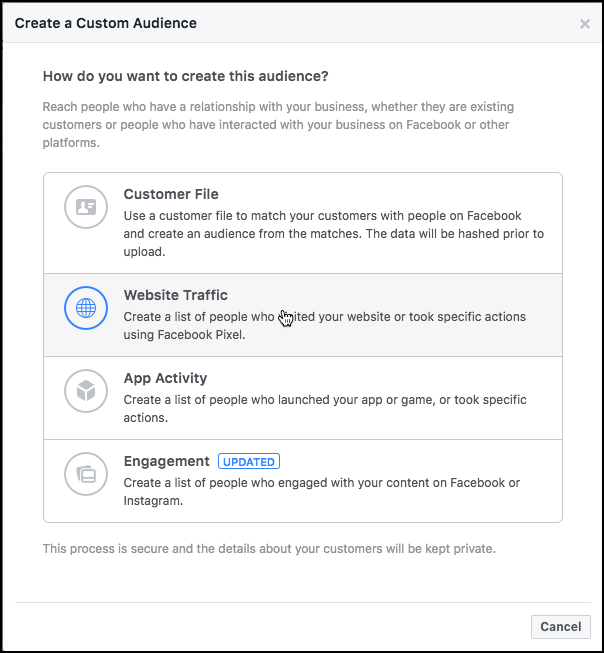The image size is (604, 653).
Task: Click the 'Reach people who have a relationship' intro text
Action: 278,106
